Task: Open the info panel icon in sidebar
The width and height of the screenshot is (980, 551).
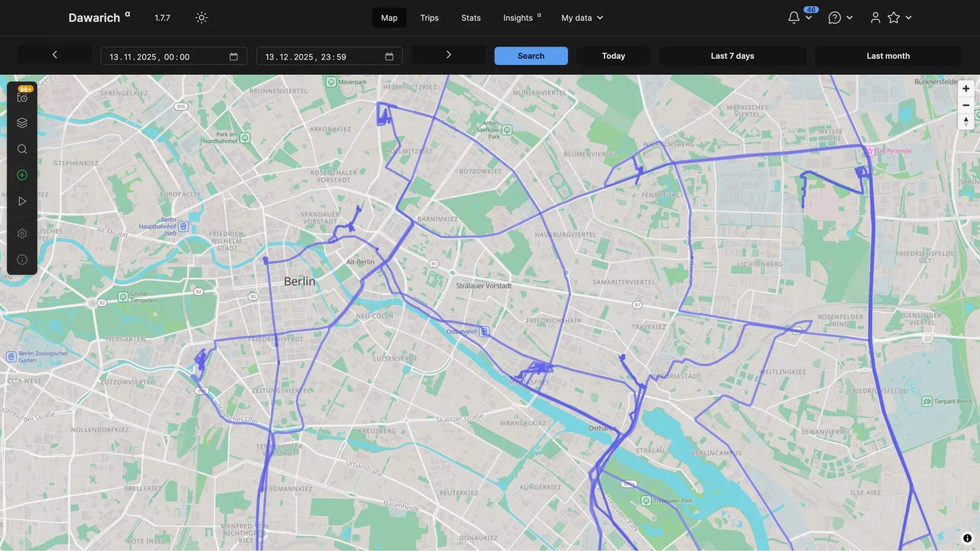Action: (22, 260)
